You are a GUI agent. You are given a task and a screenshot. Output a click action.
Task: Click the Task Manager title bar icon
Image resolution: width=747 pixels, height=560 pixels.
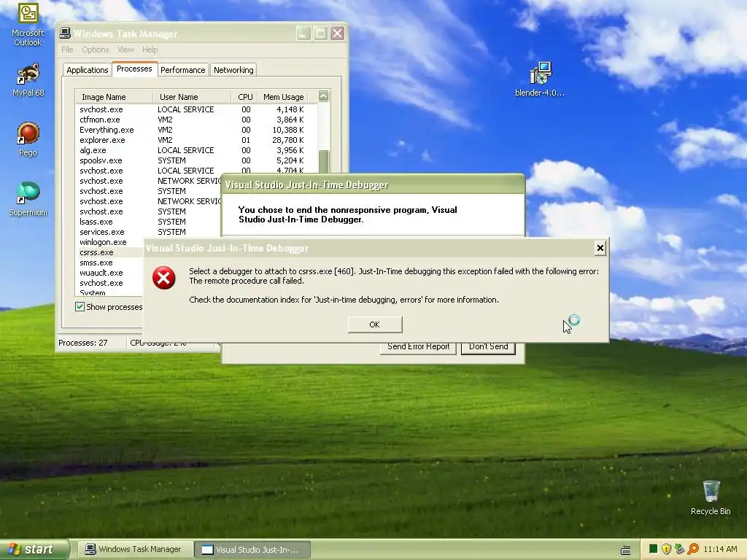[65, 34]
